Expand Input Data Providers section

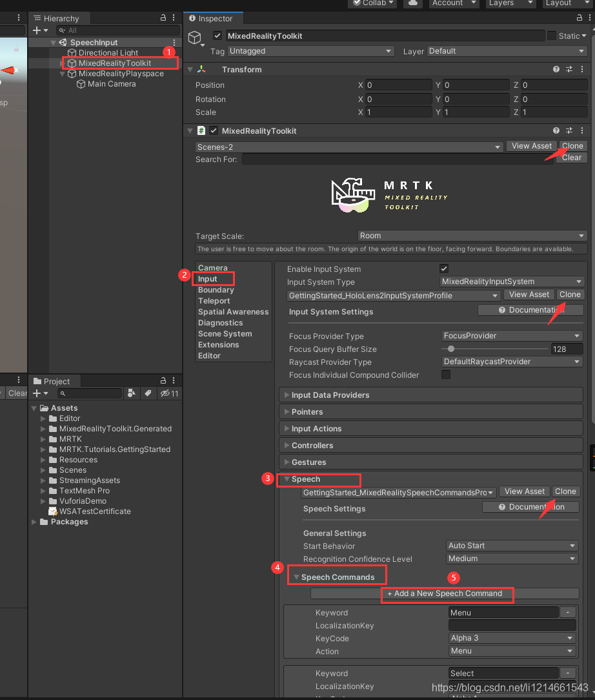coord(431,395)
